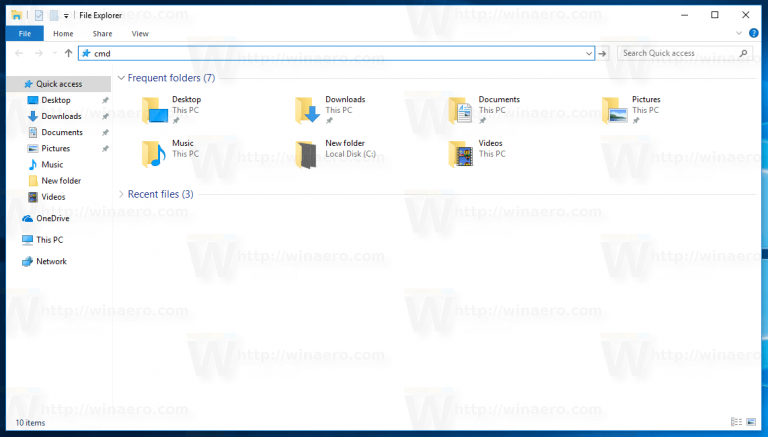Click the Up one level arrow
This screenshot has height=437, width=768.
click(x=68, y=53)
